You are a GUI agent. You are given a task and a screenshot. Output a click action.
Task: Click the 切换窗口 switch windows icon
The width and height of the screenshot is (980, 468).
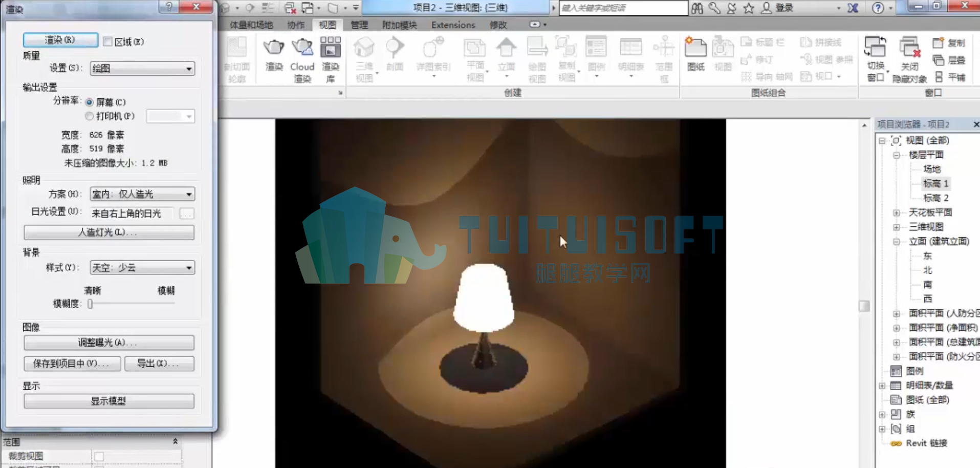[x=875, y=47]
